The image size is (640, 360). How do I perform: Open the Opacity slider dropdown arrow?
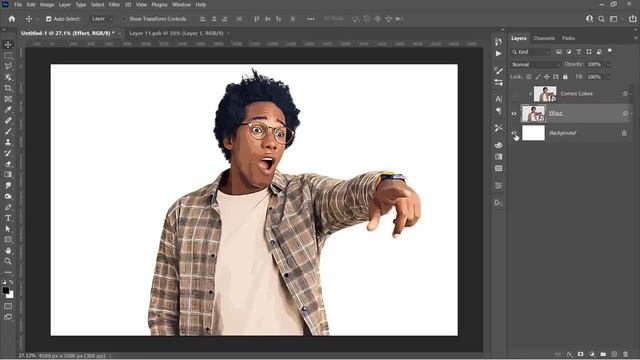(x=608, y=64)
